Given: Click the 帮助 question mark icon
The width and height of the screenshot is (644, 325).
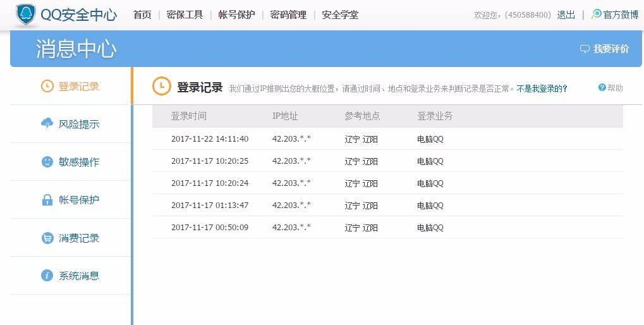Looking at the screenshot, I should point(602,87).
